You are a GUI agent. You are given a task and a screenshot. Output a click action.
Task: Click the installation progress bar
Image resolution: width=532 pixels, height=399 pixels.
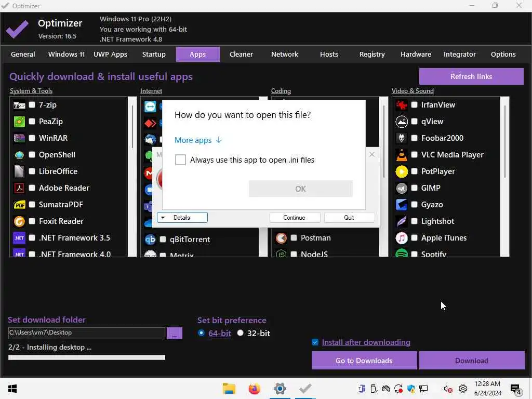point(87,357)
